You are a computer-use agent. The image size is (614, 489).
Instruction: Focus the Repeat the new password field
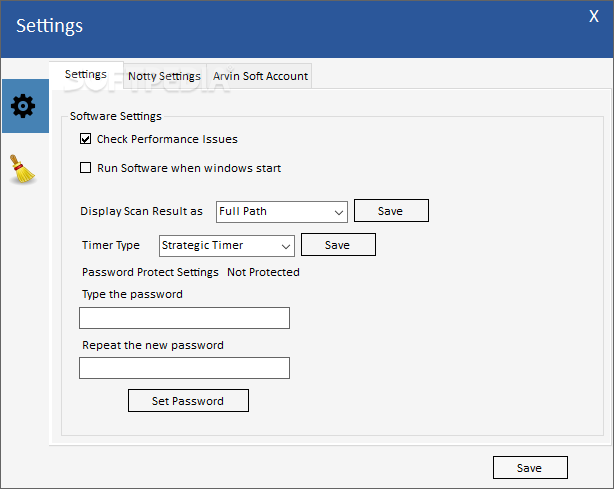tap(184, 368)
